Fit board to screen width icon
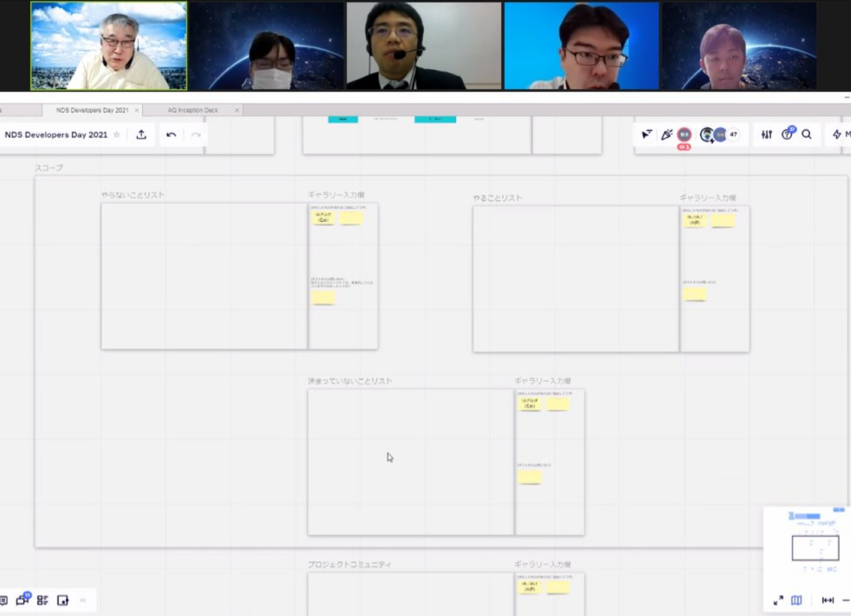Screen dimensions: 851x616 (x=828, y=601)
